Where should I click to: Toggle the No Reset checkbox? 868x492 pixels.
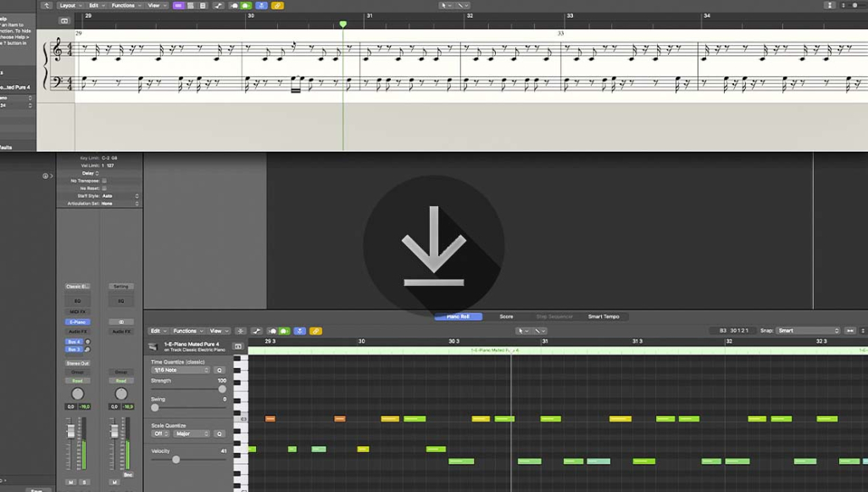(x=104, y=188)
